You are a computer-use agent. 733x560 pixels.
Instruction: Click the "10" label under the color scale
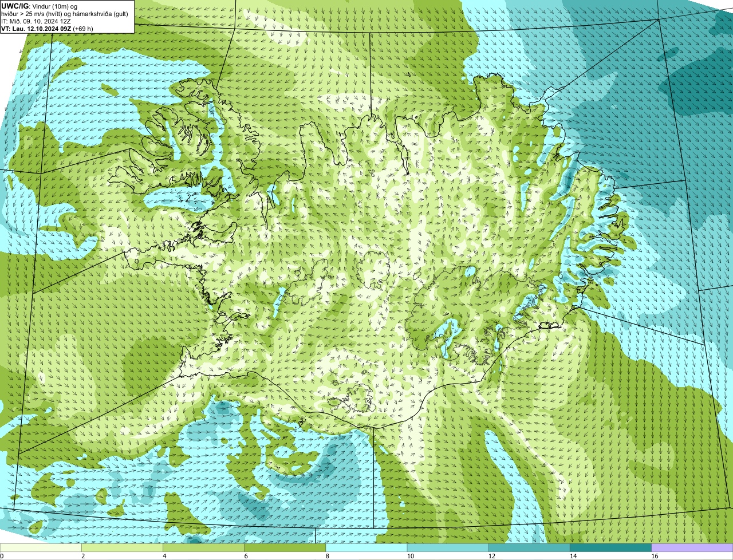(410, 556)
